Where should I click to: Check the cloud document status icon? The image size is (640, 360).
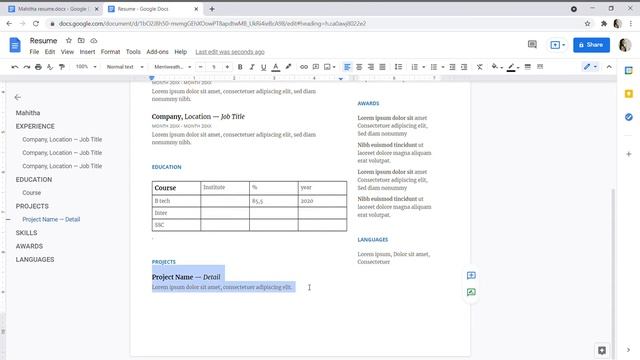coord(93,41)
